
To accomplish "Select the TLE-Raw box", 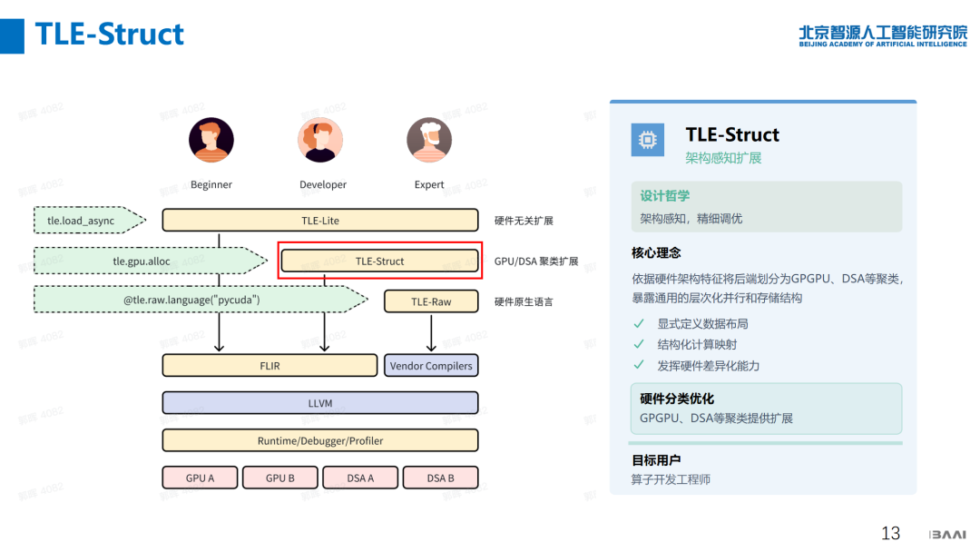I will 431,301.
